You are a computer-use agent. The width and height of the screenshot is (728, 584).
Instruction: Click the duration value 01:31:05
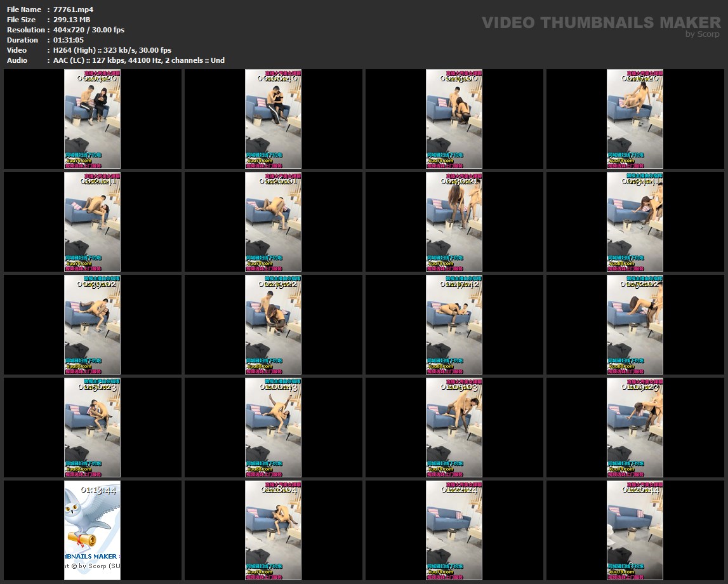click(x=69, y=40)
